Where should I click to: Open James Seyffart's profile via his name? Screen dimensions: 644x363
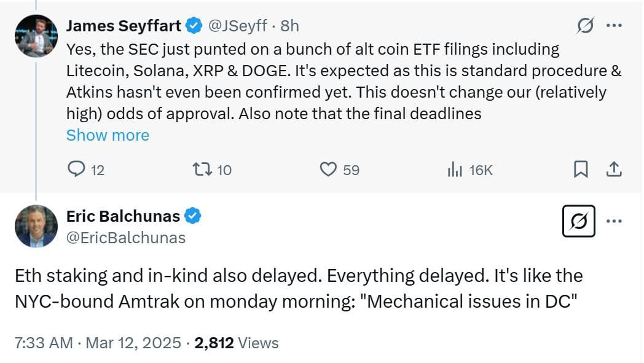click(124, 26)
